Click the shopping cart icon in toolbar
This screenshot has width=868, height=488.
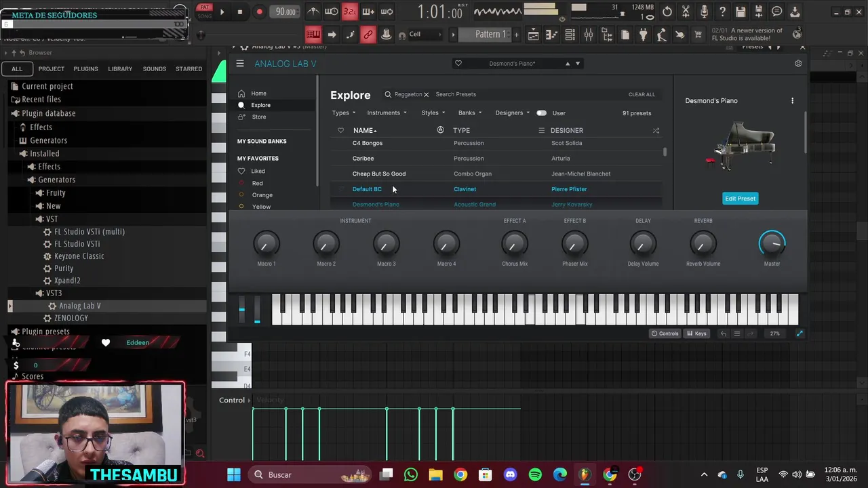coord(698,35)
